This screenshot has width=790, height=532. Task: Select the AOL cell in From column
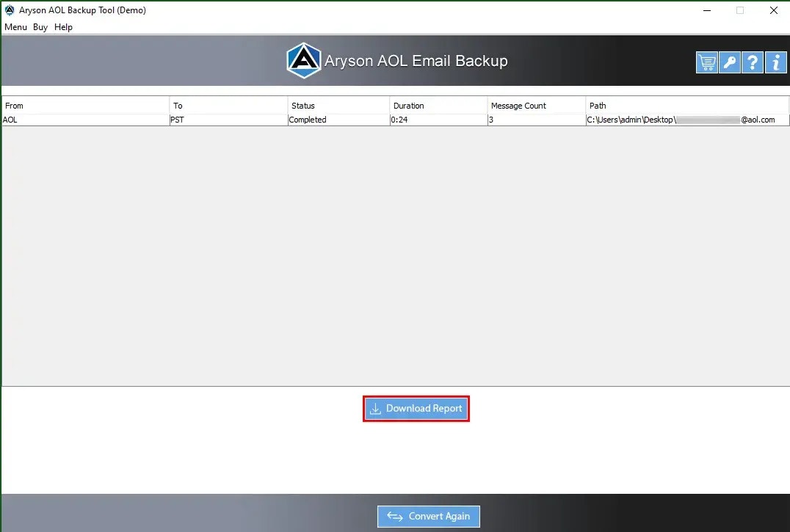[86, 120]
